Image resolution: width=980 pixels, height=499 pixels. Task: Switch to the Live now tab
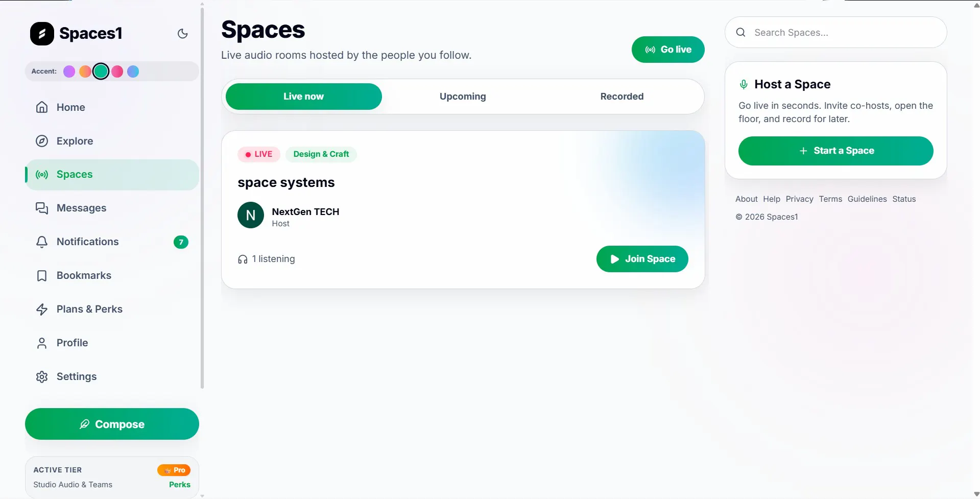304,97
